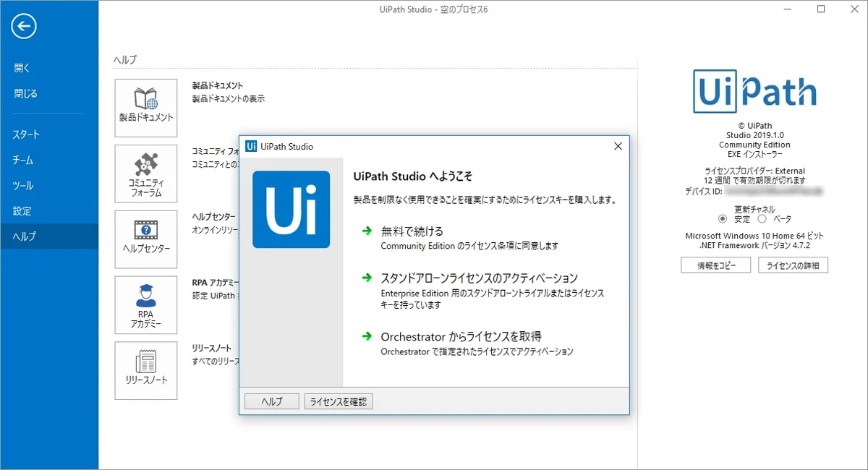Choose スタンドアローンライセンスのアクティベーション
Viewport: 868px width, 470px height.
(x=480, y=278)
